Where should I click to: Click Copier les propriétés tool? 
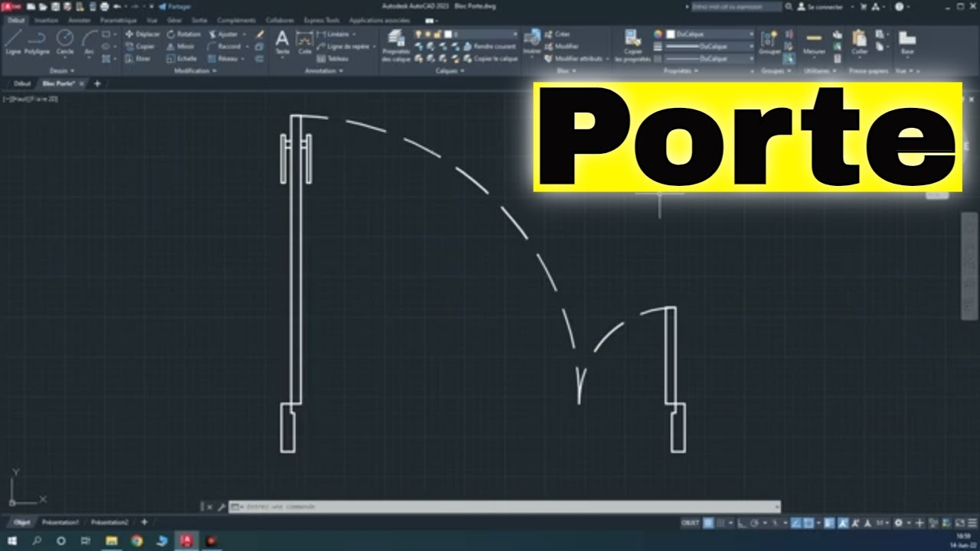pos(632,46)
